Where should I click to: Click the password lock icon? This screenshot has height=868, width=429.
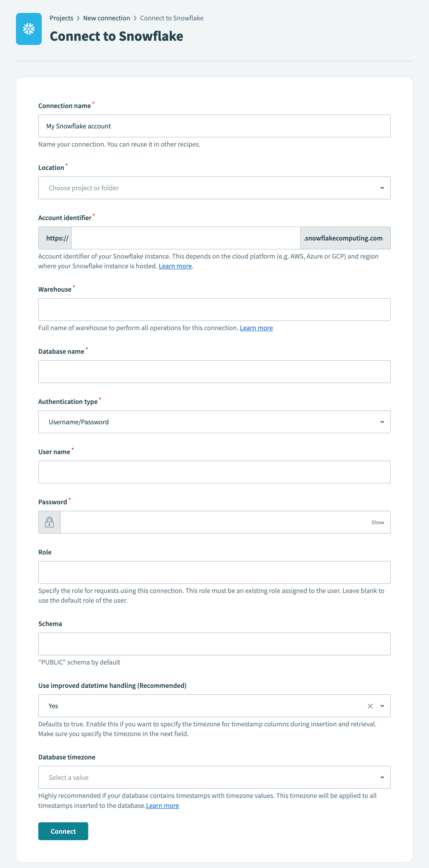49,522
